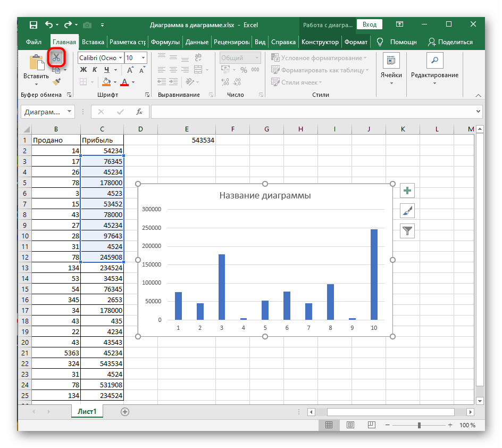Viewport: 502px width, 448px height.
Task: Open the Name Box dropdown arrow
Action: (70, 112)
